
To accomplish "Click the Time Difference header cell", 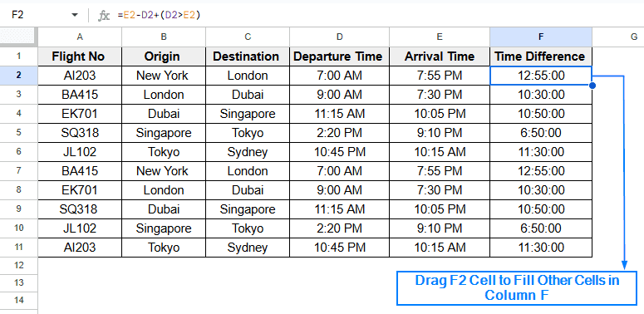I will (541, 56).
